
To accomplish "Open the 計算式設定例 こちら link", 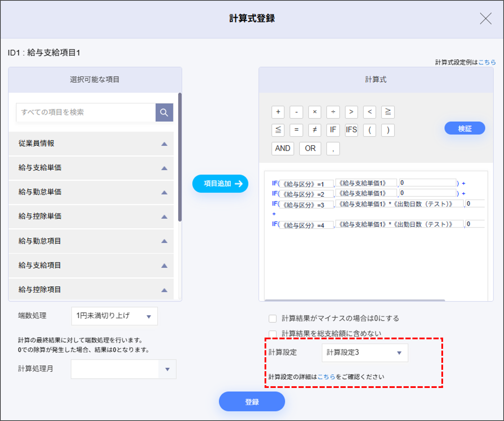I will 487,62.
